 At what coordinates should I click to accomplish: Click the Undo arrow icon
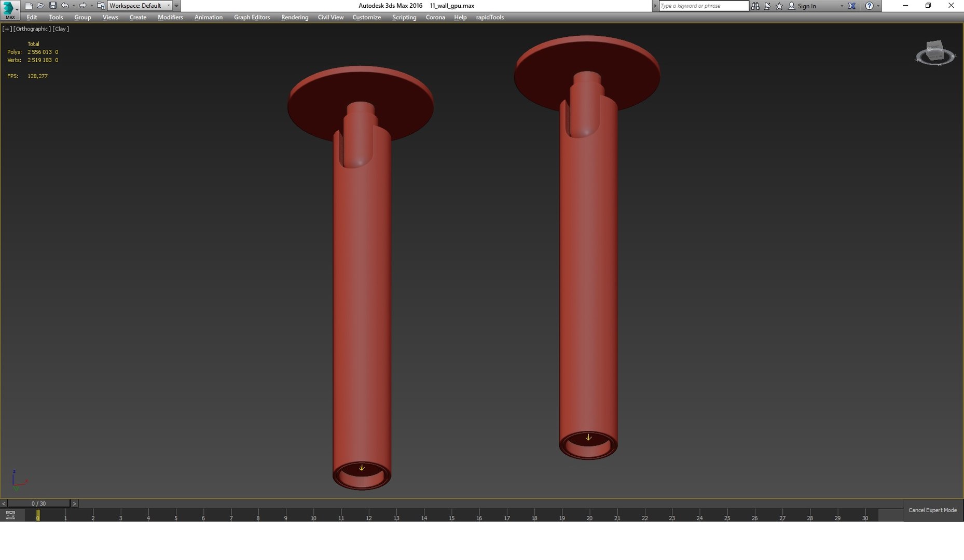click(x=65, y=6)
